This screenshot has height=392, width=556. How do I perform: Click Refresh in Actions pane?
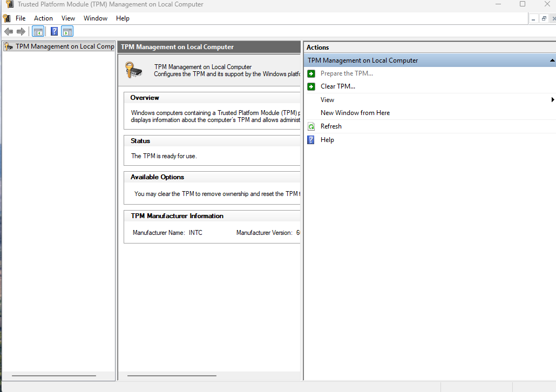(x=331, y=126)
